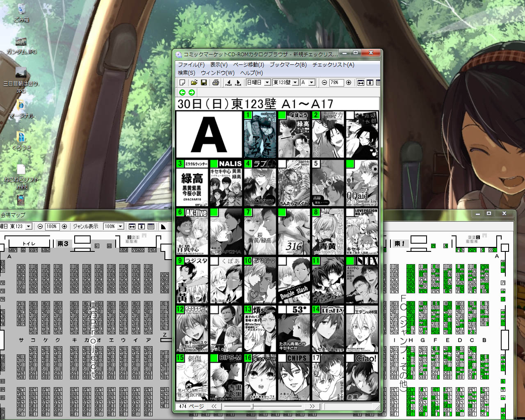Open the ページ移動(J) menu

point(249,65)
